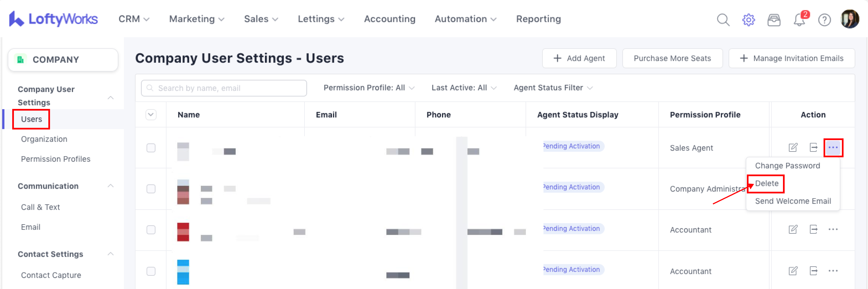Click the three-dot menu in third user row

(833, 229)
